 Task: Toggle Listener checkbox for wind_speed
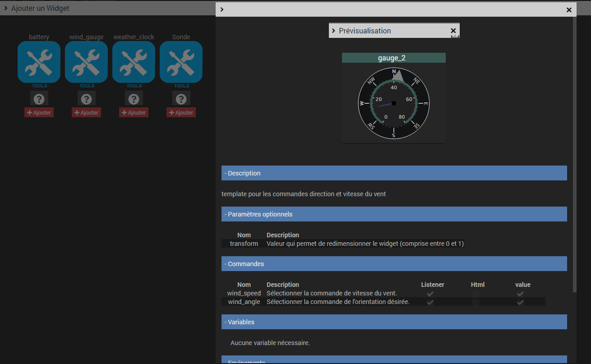coord(430,294)
